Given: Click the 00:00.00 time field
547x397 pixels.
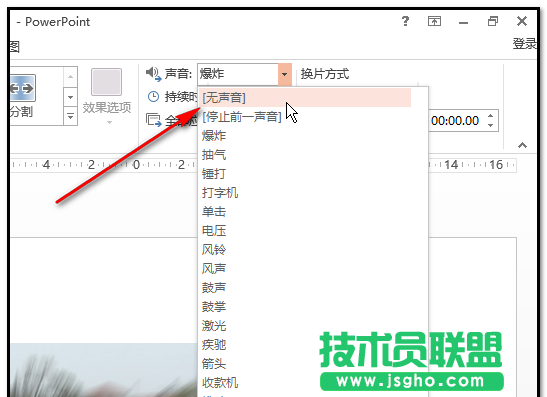Looking at the screenshot, I should (455, 121).
